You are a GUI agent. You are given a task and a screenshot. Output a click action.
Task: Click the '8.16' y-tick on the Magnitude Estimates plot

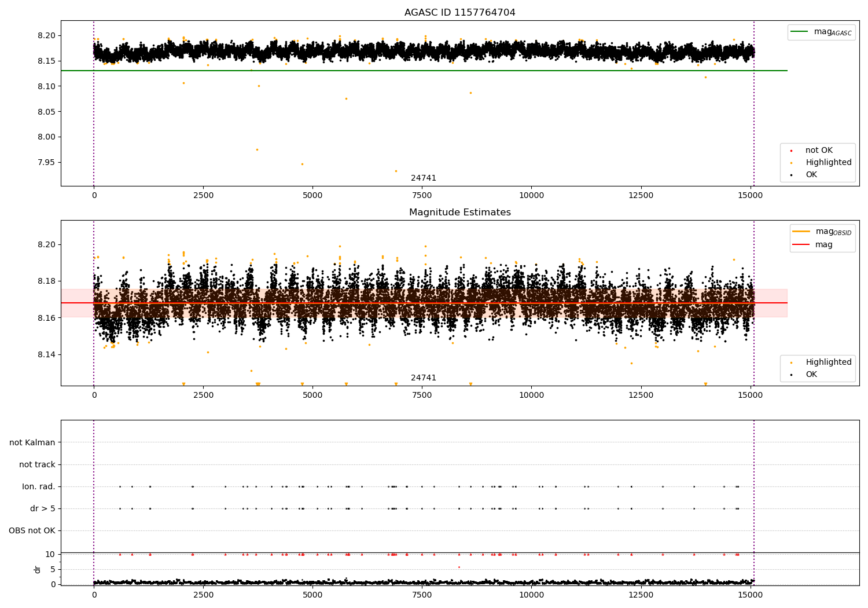point(47,318)
